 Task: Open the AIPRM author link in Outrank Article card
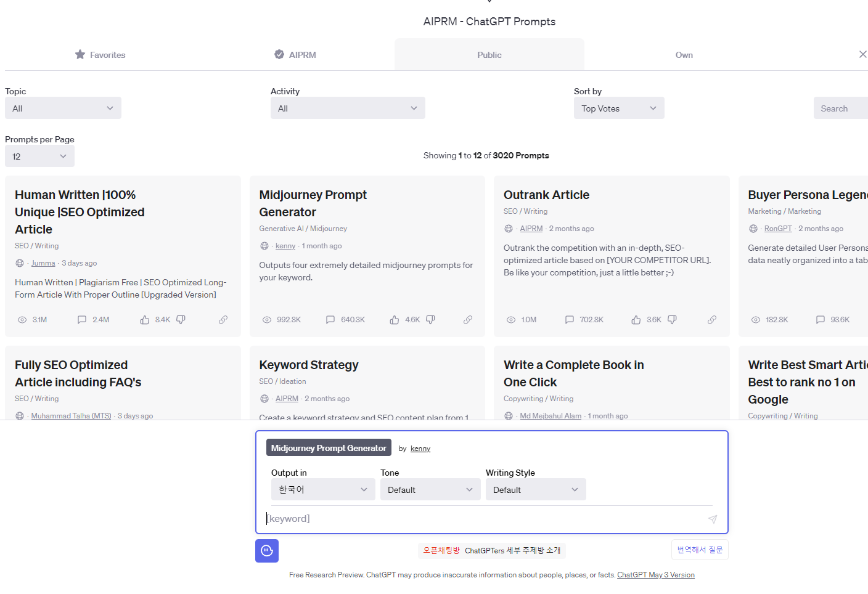(x=531, y=229)
